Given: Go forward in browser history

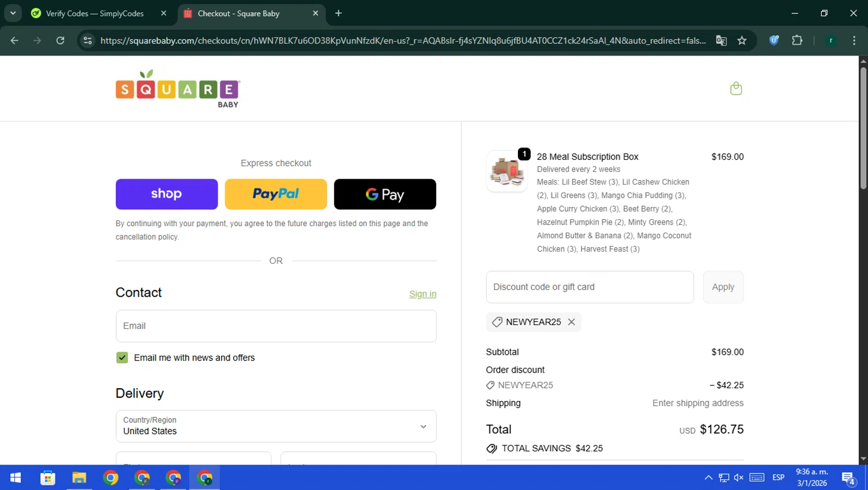Looking at the screenshot, I should point(37,40).
